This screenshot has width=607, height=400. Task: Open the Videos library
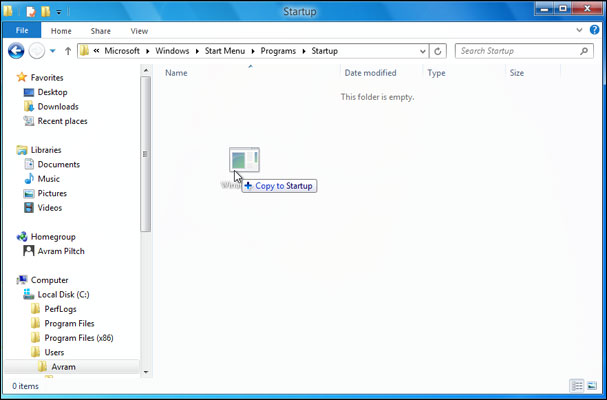click(x=50, y=208)
